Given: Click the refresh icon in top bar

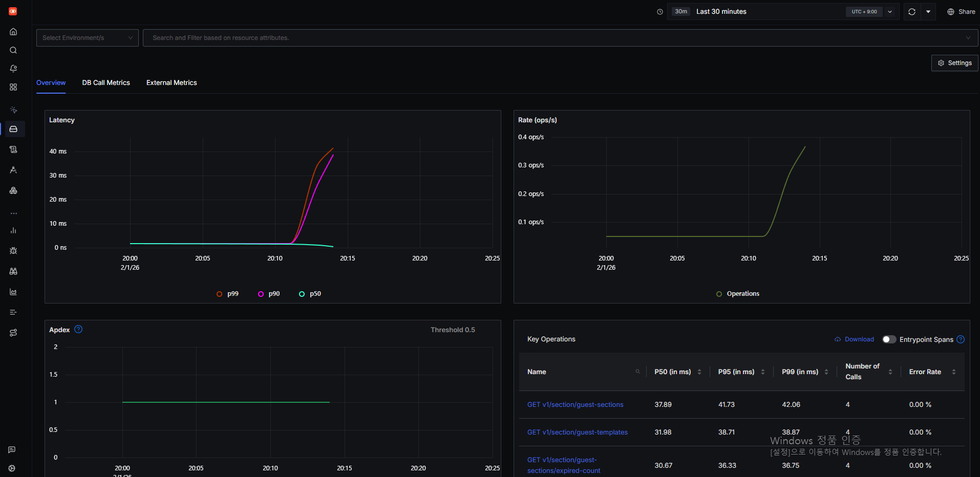Looking at the screenshot, I should (911, 12).
